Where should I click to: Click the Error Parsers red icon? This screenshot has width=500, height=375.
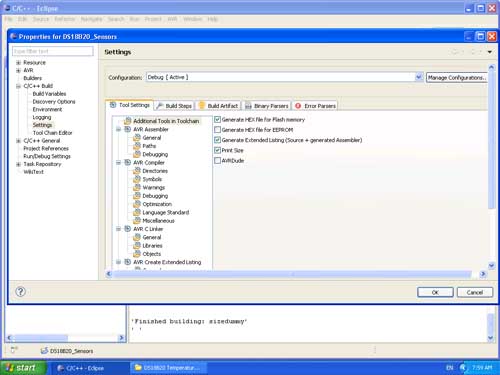298,106
